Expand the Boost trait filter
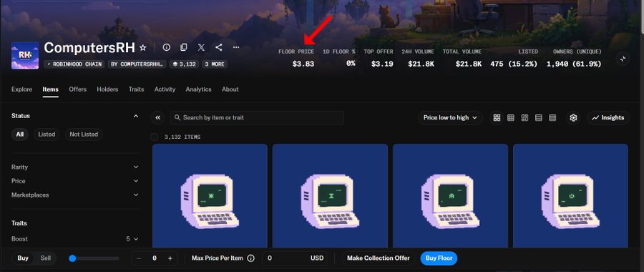Screen dimensions: 644x272 tap(76, 239)
